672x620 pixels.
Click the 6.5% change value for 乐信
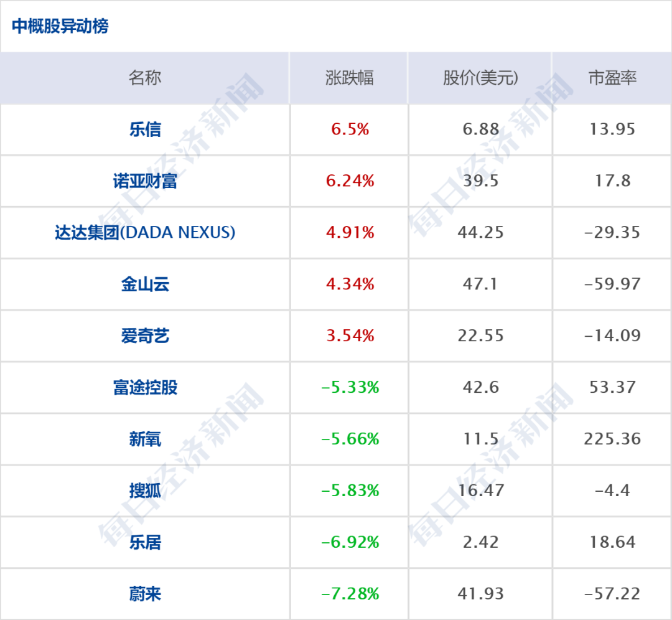pyautogui.click(x=350, y=129)
